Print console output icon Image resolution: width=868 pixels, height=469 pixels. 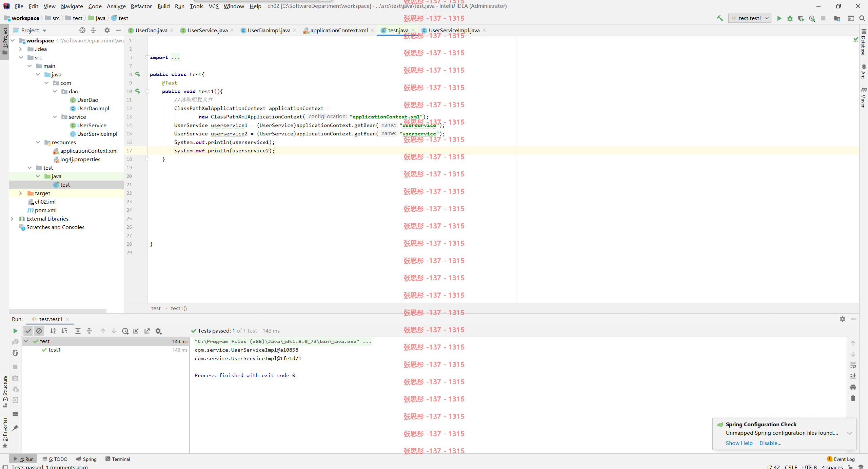pyautogui.click(x=853, y=387)
